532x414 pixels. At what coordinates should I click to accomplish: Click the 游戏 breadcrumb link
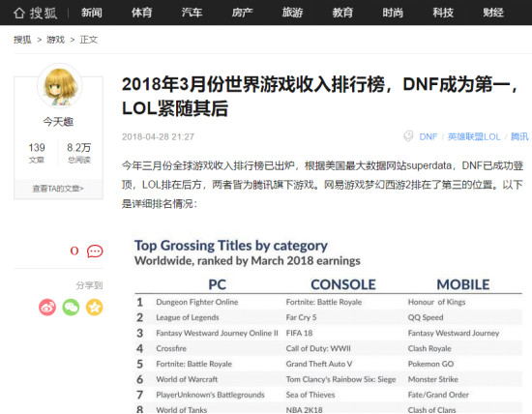click(56, 40)
